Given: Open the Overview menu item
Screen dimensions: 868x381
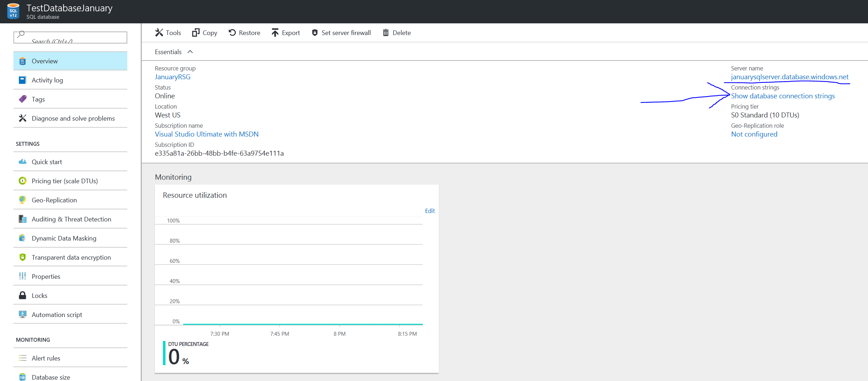Looking at the screenshot, I should pos(70,61).
